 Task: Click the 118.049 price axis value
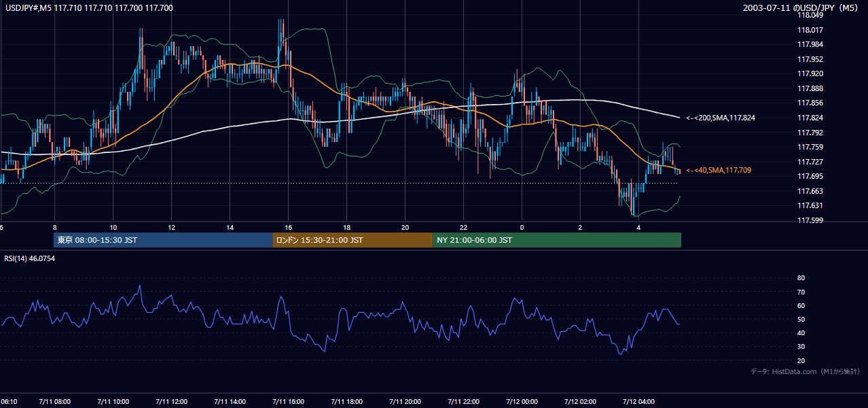point(810,15)
